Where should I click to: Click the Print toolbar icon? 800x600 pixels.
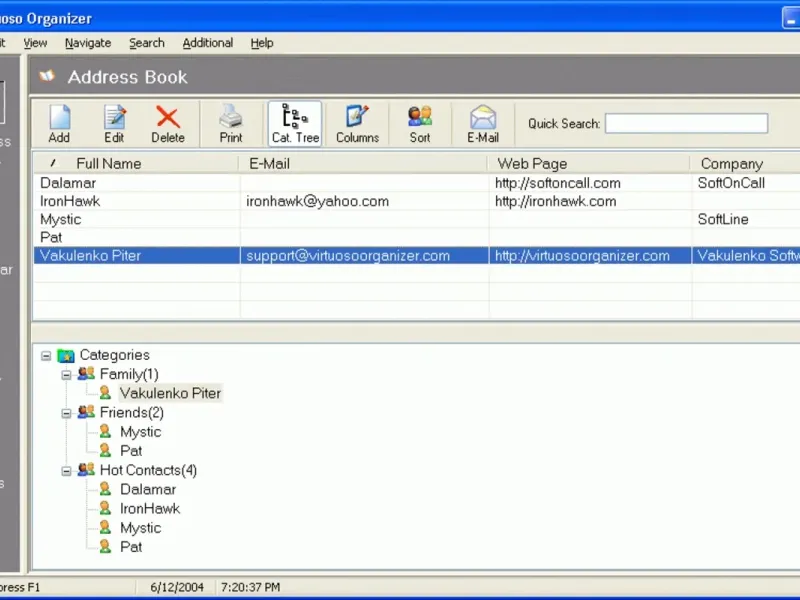point(231,123)
